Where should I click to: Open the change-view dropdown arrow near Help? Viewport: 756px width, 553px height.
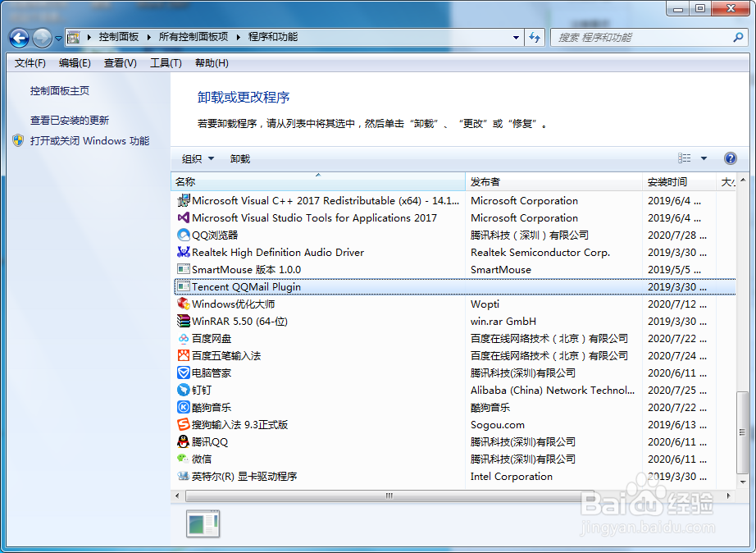coord(704,158)
